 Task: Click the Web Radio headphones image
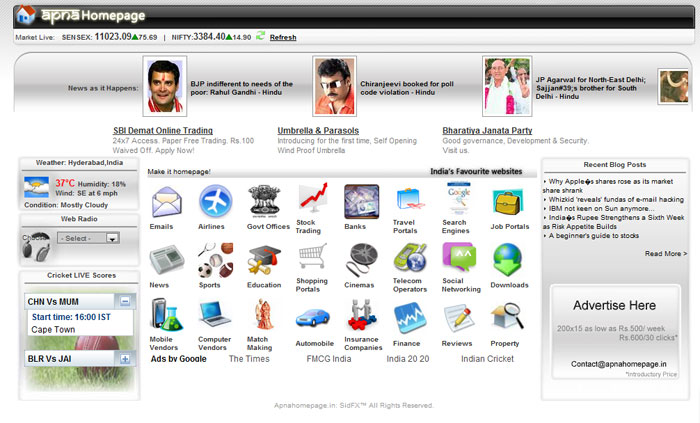(36, 246)
